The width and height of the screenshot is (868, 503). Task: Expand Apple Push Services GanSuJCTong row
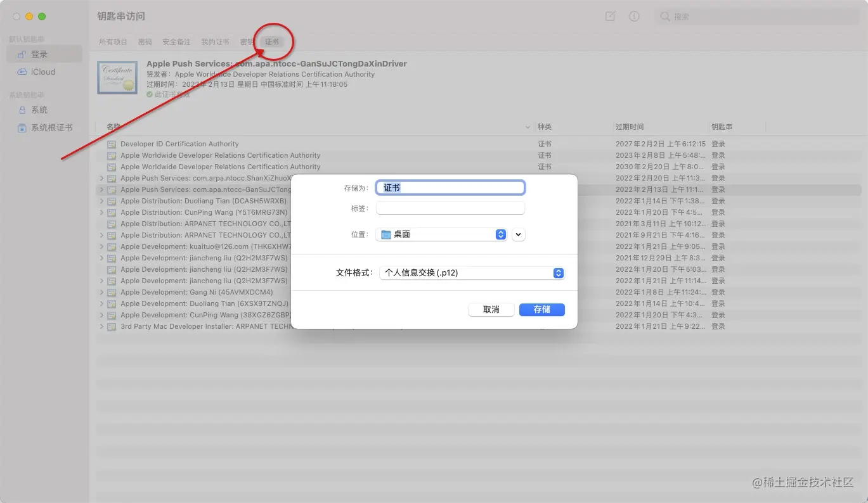point(101,189)
